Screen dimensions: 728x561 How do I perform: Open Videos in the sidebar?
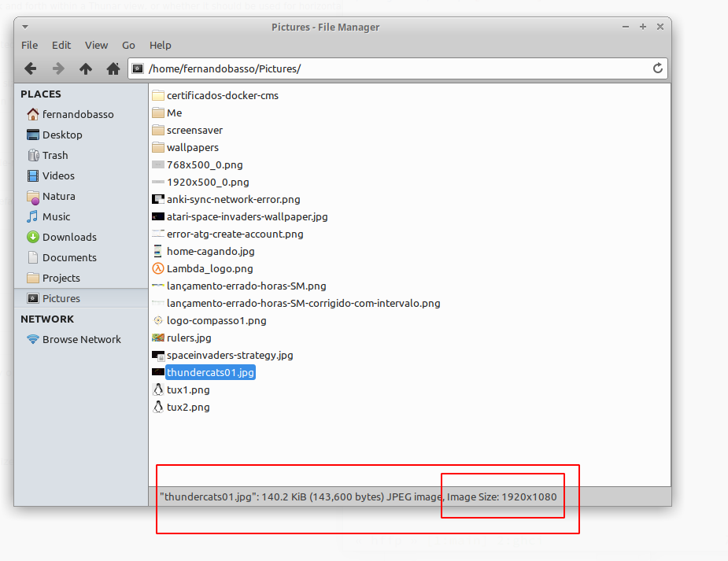coord(81,175)
